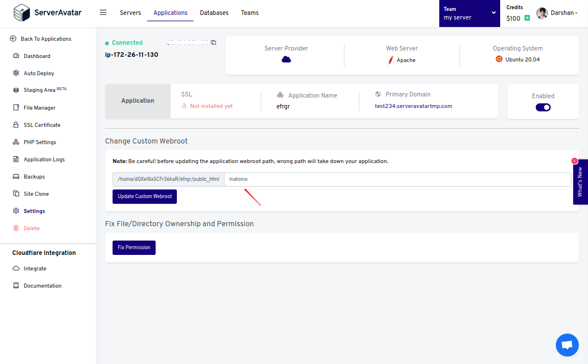Open File Manager
Screen dimensions: 588x364
(x=40, y=108)
